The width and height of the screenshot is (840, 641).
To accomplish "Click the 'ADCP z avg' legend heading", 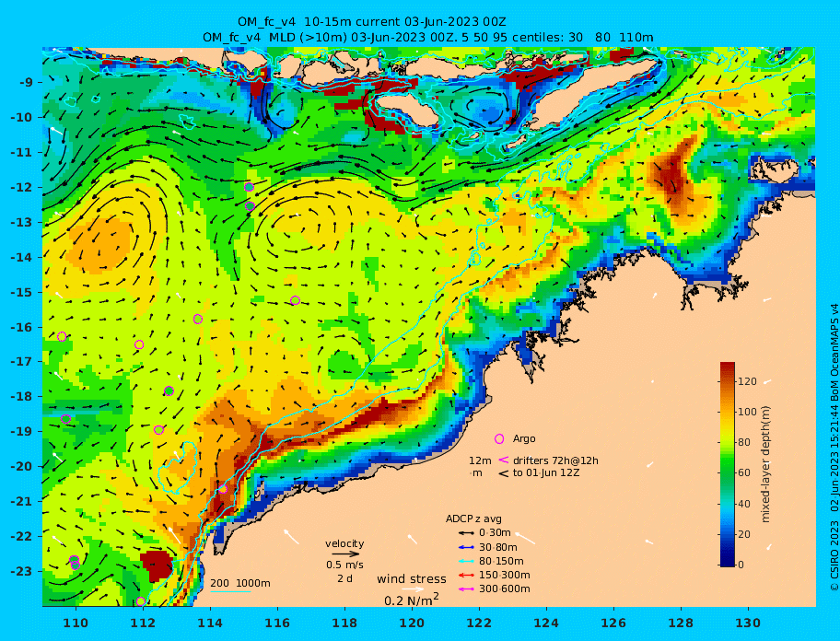I will click(473, 519).
